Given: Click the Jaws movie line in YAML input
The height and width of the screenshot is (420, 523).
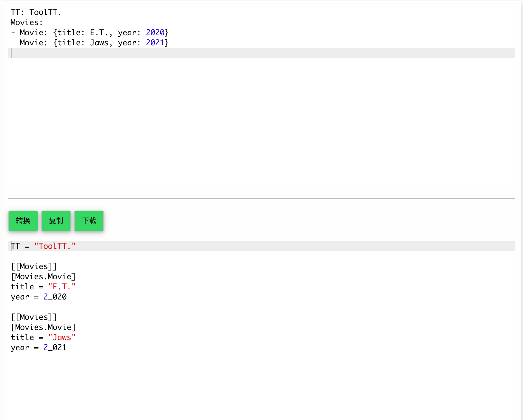Looking at the screenshot, I should (x=90, y=43).
